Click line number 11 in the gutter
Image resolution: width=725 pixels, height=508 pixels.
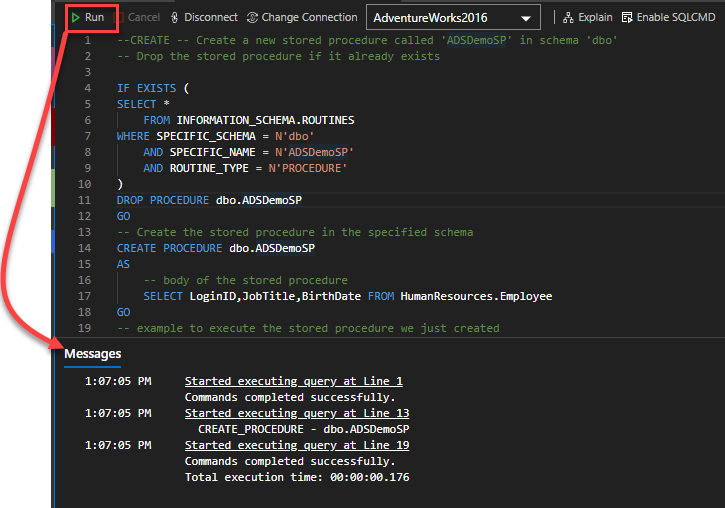(x=85, y=200)
